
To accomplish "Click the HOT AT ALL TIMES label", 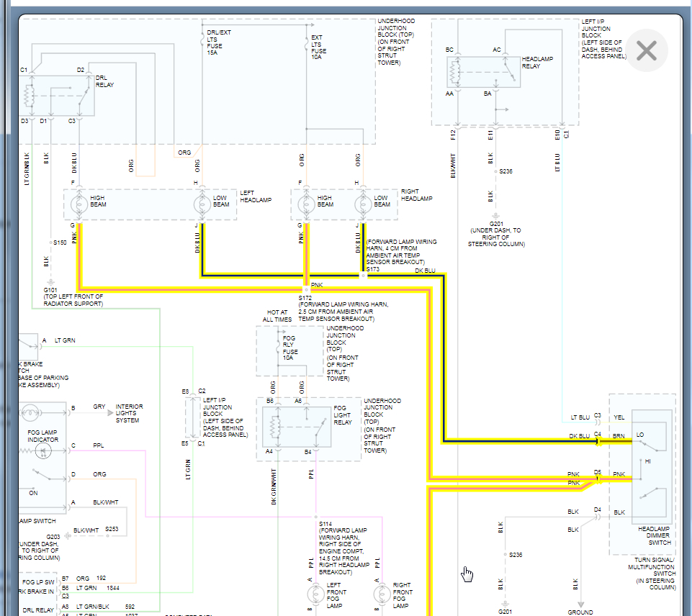I will coord(277,316).
